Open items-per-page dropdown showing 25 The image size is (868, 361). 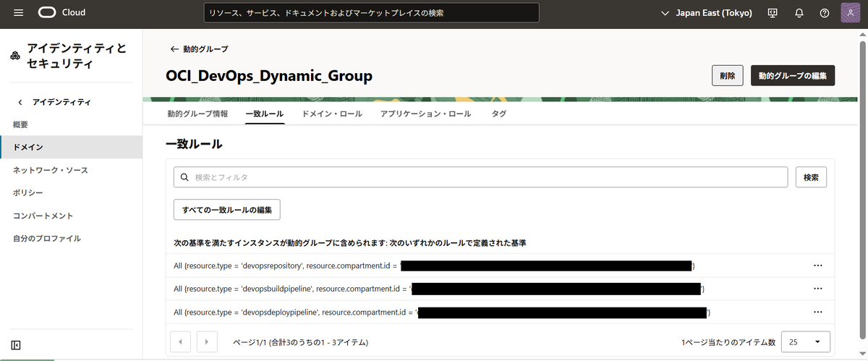pyautogui.click(x=806, y=341)
